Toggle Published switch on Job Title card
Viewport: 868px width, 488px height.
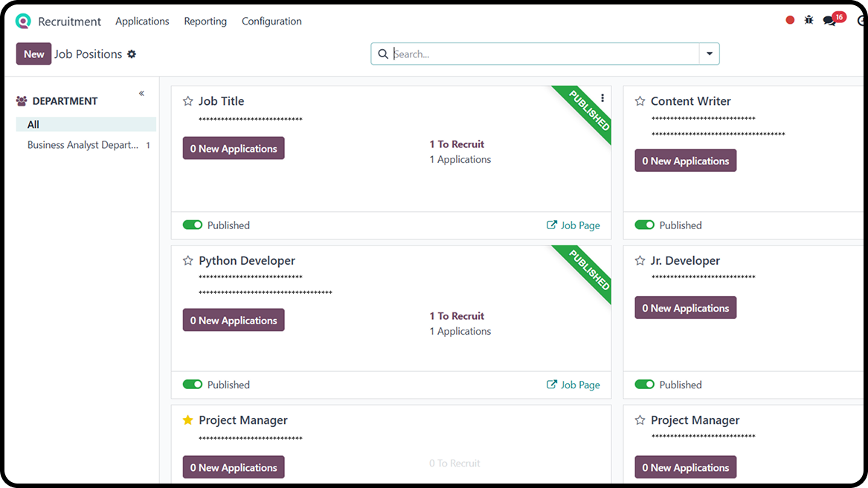(193, 225)
